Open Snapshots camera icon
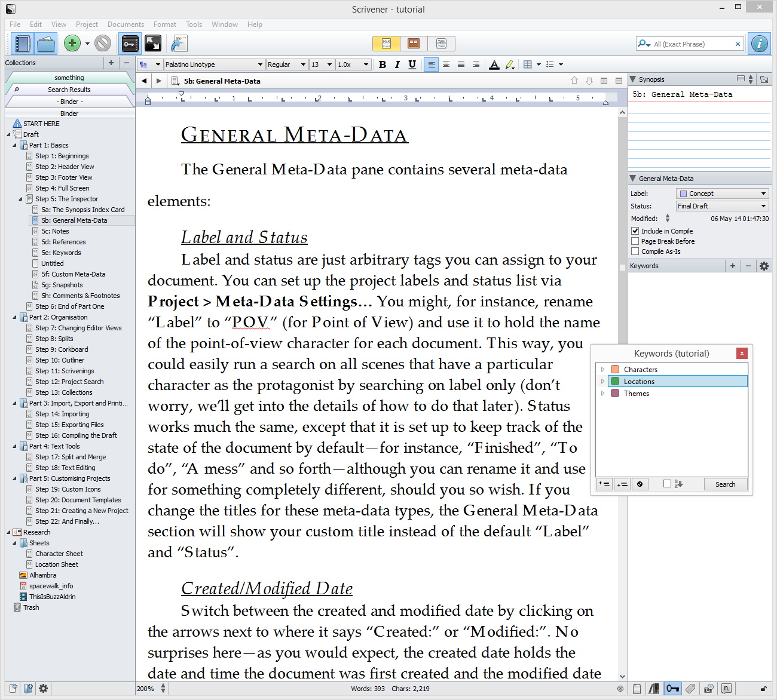Screen dimensions: 777x700 (x=708, y=689)
